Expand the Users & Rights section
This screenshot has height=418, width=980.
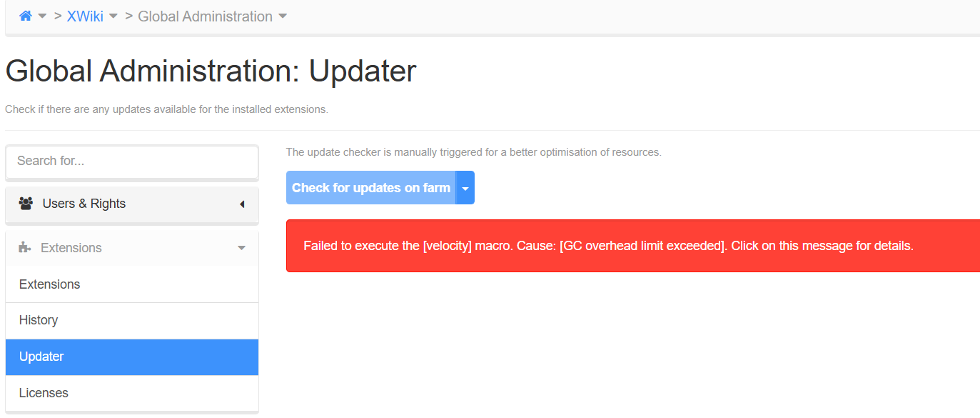[x=132, y=204]
